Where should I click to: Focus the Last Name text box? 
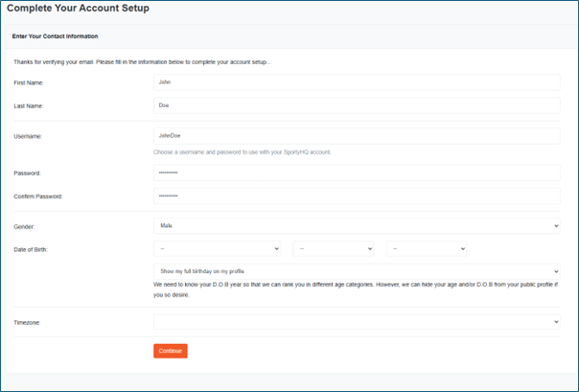(x=356, y=105)
